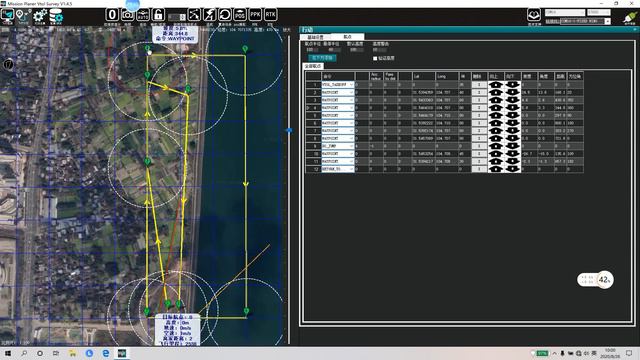640x360 pixels.
Task: Click delete button in row 6
Action: (x=480, y=123)
